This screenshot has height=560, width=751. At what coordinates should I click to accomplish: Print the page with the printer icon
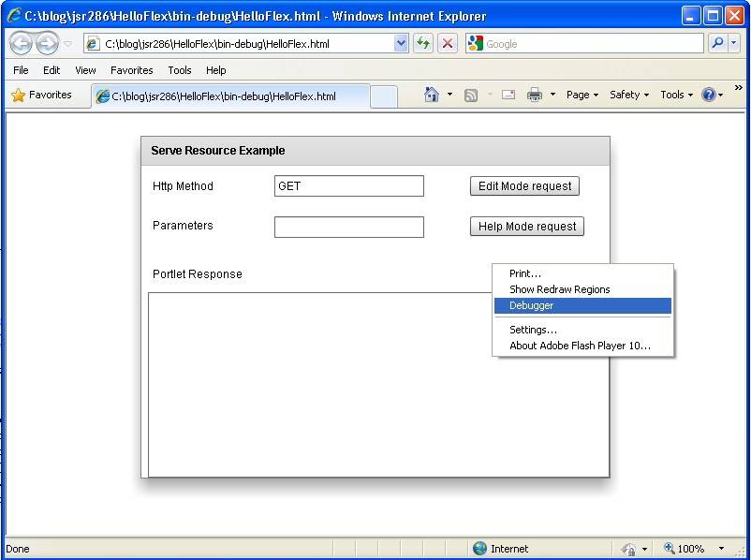click(535, 95)
